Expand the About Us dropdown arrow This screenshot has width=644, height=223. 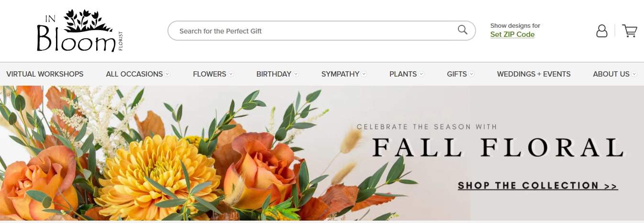[634, 74]
